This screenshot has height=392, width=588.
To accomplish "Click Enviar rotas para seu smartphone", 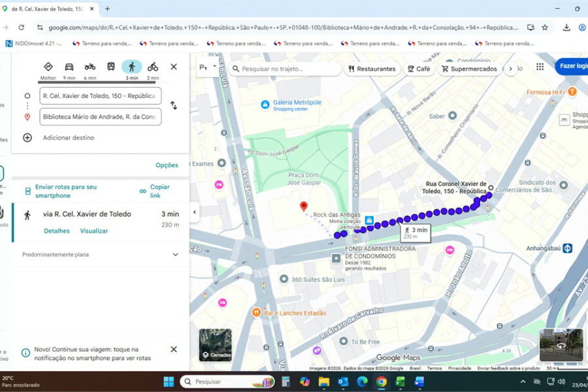I will tap(65, 191).
